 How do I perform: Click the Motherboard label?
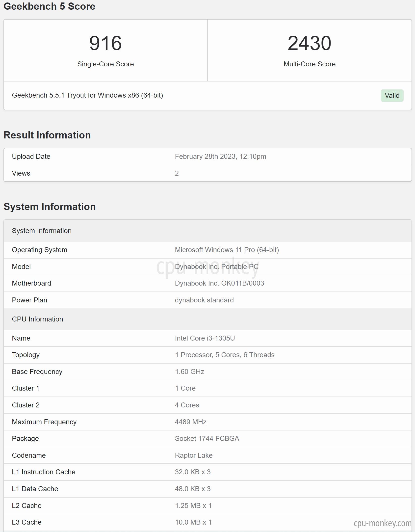[31, 283]
